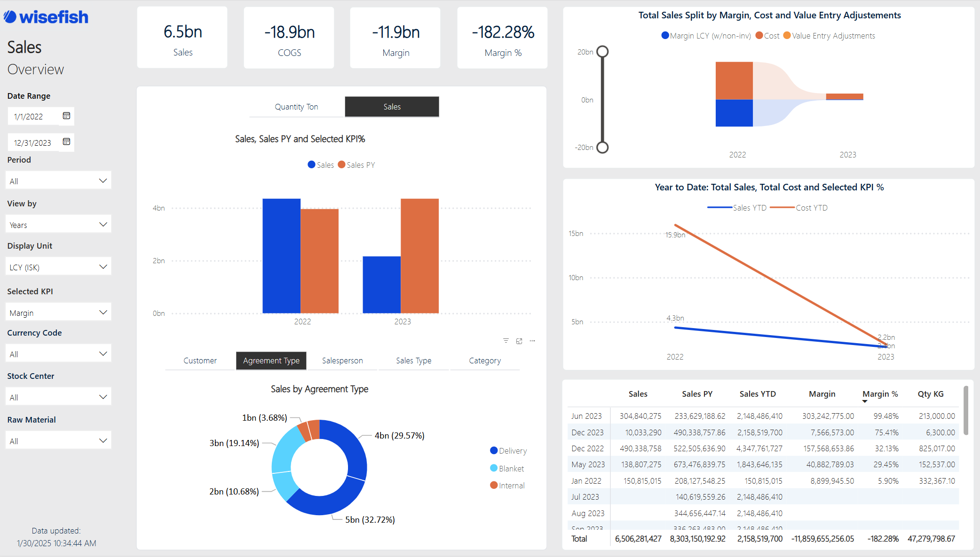This screenshot has width=980, height=557.
Task: Open the start date calendar picker
Action: (66, 116)
